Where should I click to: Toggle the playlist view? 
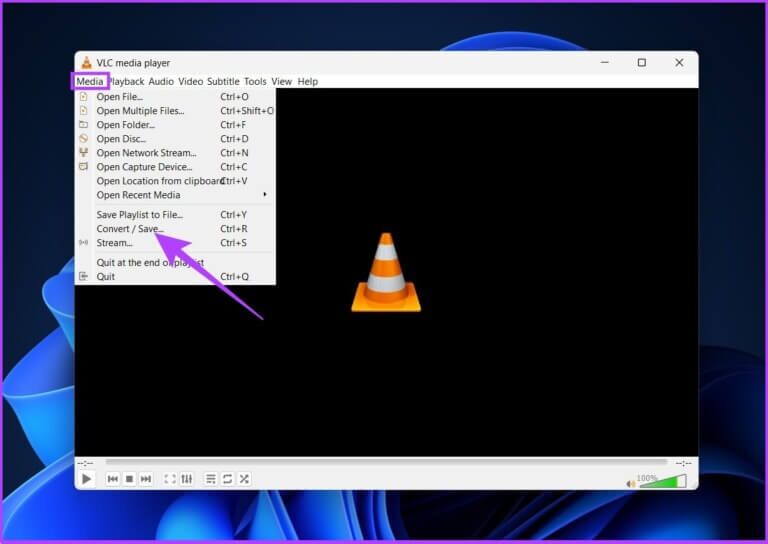click(211, 479)
